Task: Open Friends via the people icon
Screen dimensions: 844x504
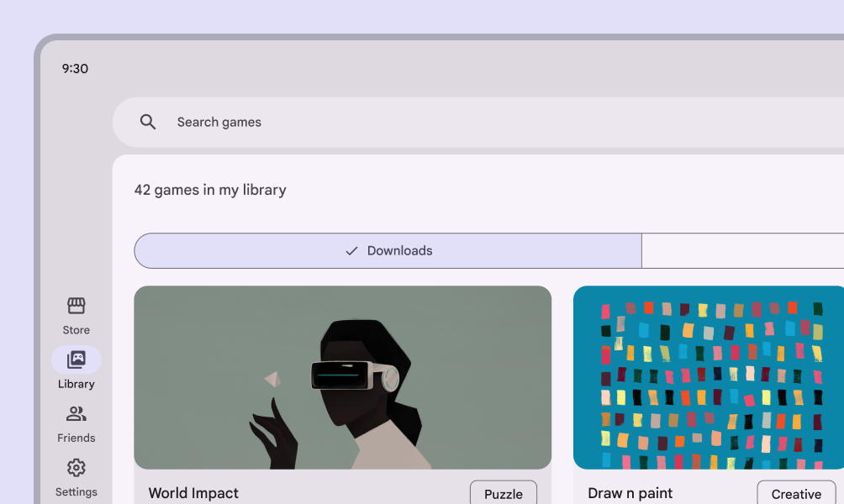Action: click(76, 413)
